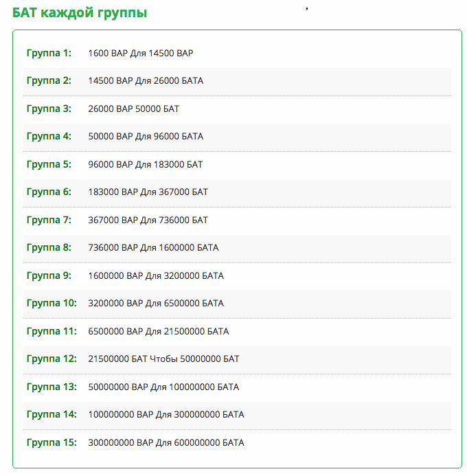Click value "96000 ВАР Для 183000 БАТ"
Viewport: 467px width, 476px height.
pos(146,164)
